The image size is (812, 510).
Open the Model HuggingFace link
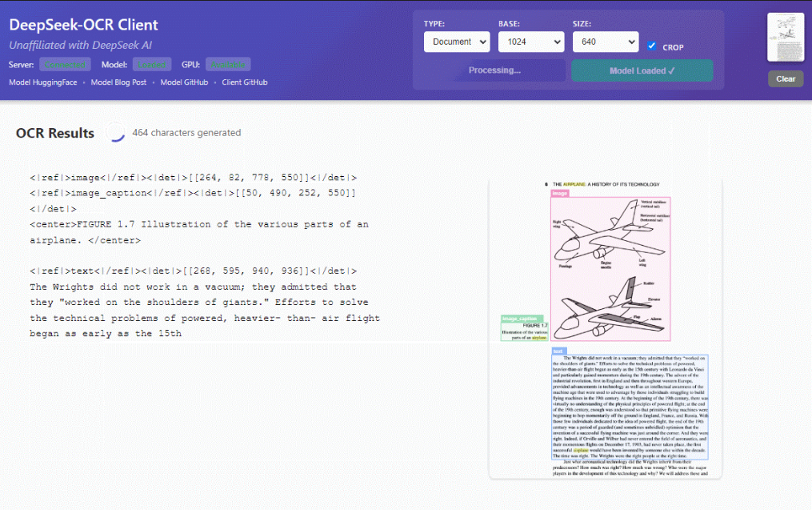coord(46,82)
